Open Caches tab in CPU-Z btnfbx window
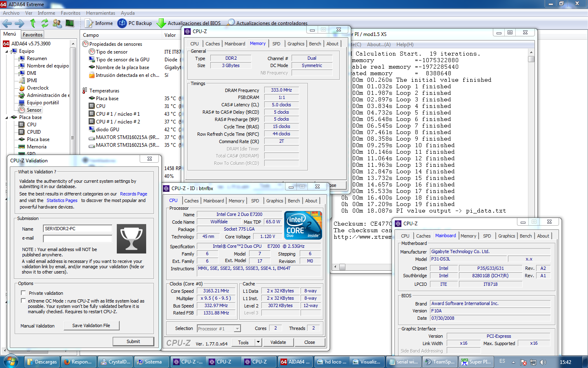 (x=191, y=201)
